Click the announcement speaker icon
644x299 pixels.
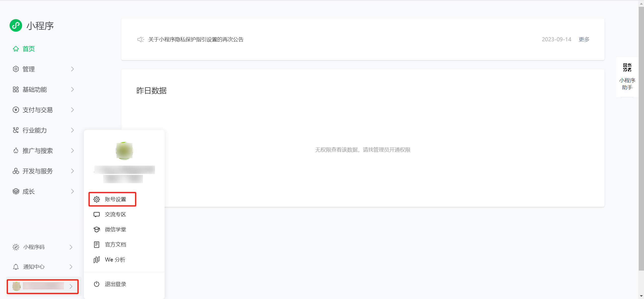click(x=140, y=40)
